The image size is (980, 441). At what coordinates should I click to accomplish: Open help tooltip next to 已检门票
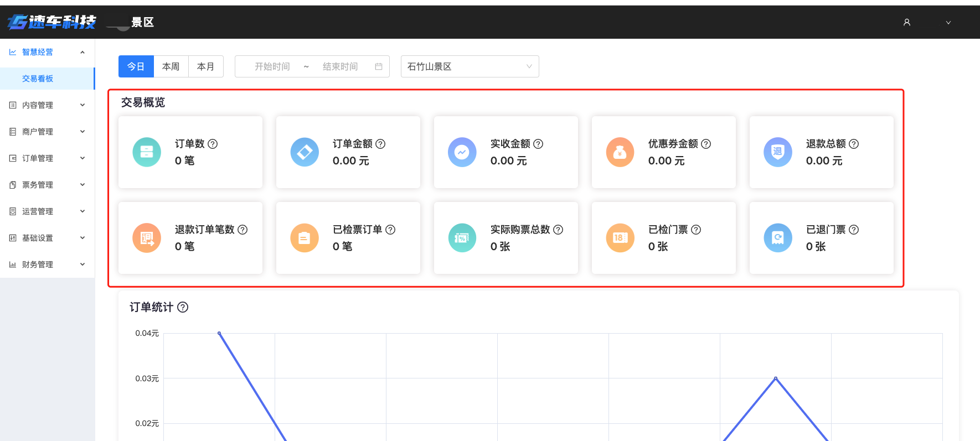[696, 230]
